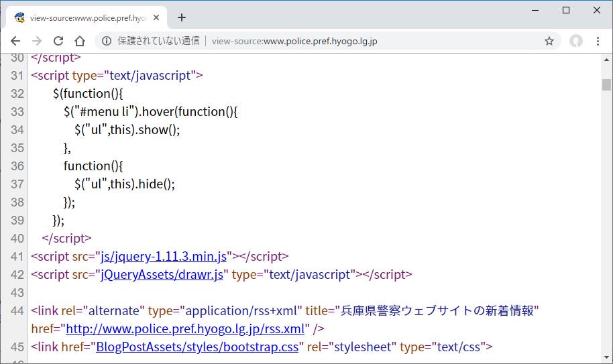The image size is (613, 364).
Task: Click the text $("ul",this).show();
Action: click(x=127, y=129)
